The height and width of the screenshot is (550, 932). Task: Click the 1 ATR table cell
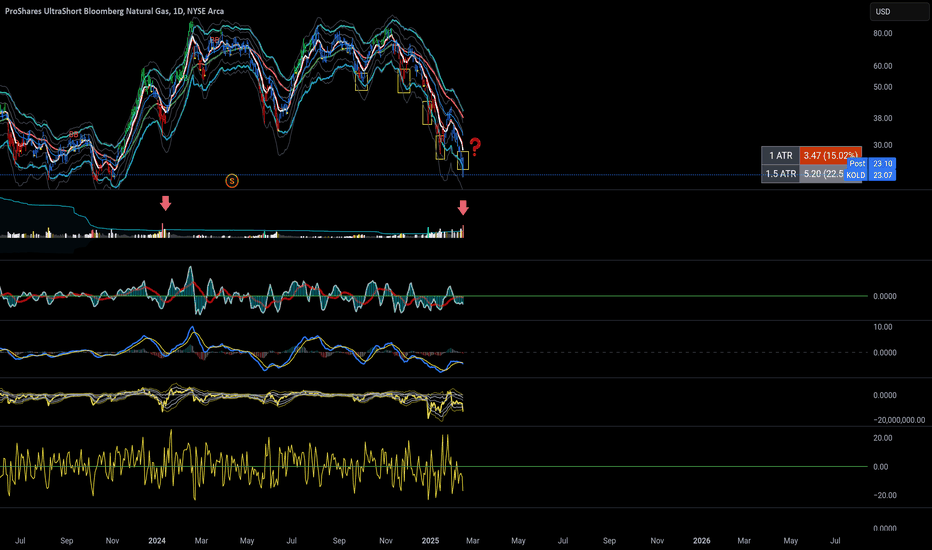780,156
